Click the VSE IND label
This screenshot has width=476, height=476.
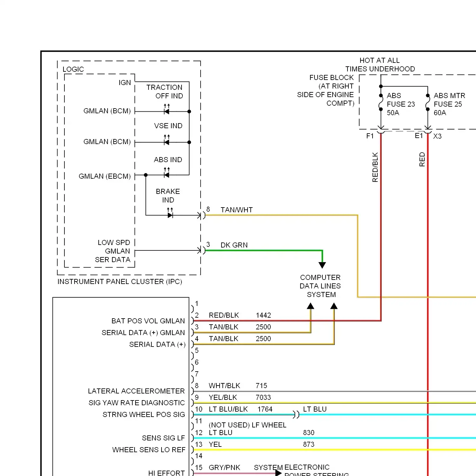pos(168,126)
